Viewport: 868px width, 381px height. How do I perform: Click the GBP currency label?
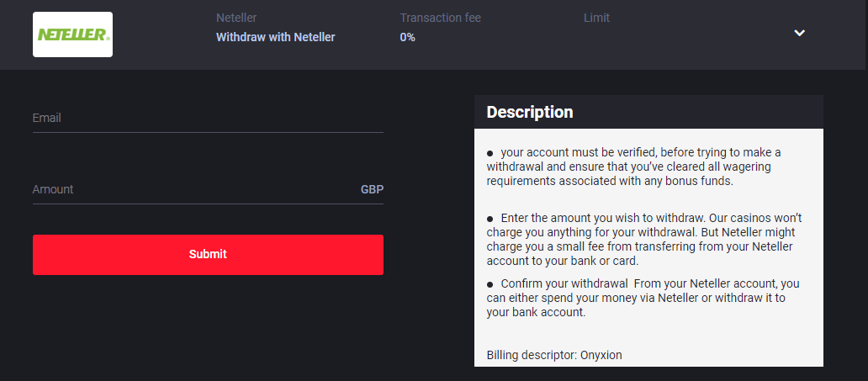[x=372, y=190]
